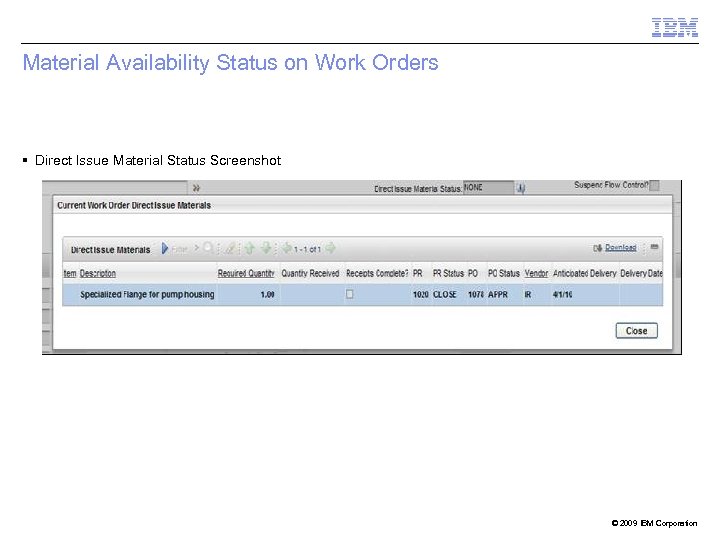
Task: Click the PR number 1020 cell
Action: [421, 294]
